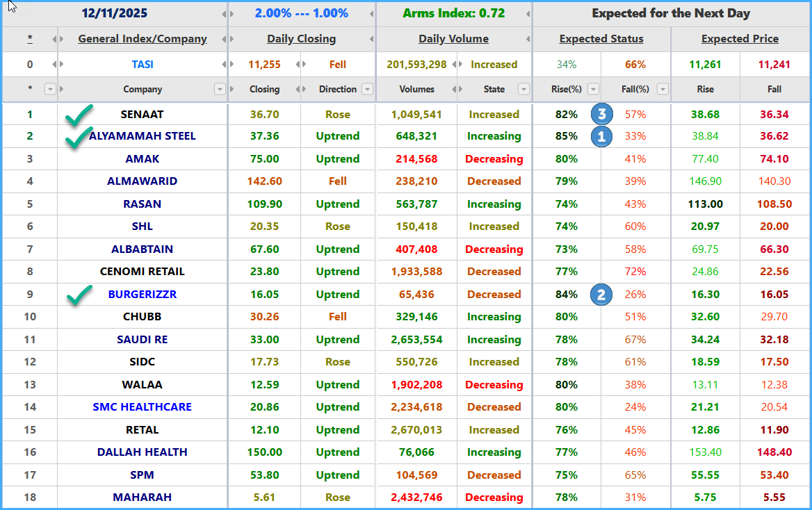Click the Expected Price header link
The width and height of the screenshot is (812, 510).
pyautogui.click(x=740, y=39)
